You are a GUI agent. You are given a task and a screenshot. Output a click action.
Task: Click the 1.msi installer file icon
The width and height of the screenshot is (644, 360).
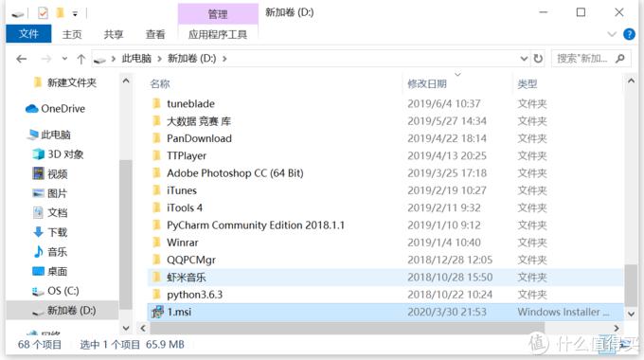[157, 312]
